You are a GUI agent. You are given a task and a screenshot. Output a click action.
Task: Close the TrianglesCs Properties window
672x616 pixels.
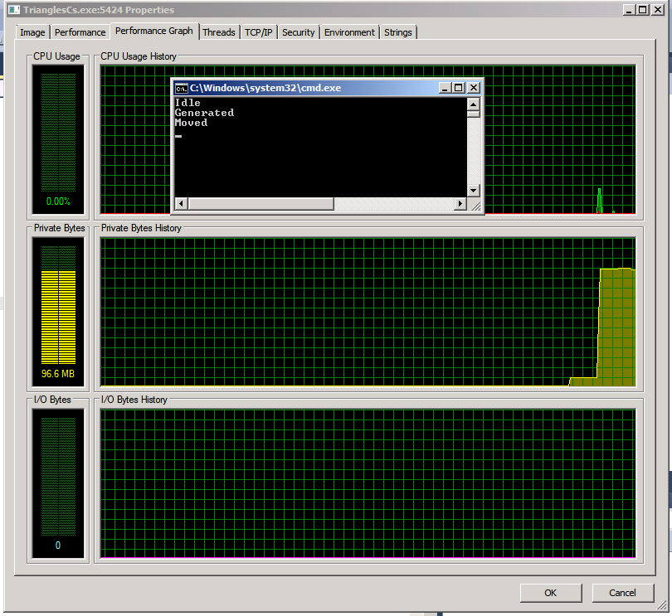657,9
